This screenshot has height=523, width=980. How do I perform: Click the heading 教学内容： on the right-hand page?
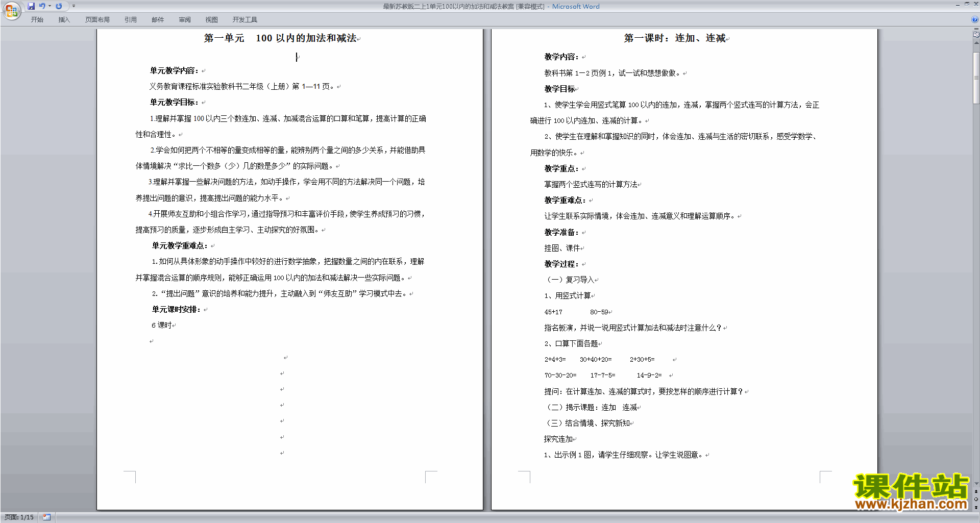click(561, 57)
